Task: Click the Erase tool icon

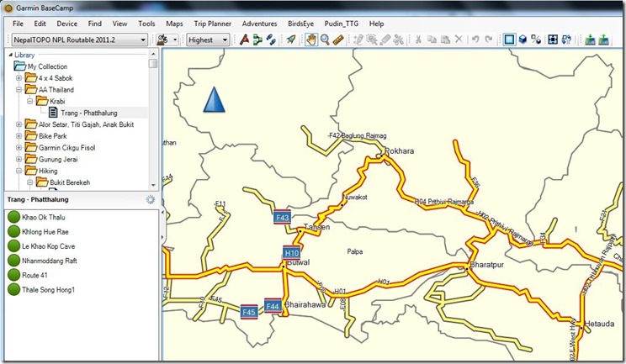Action: click(385, 40)
